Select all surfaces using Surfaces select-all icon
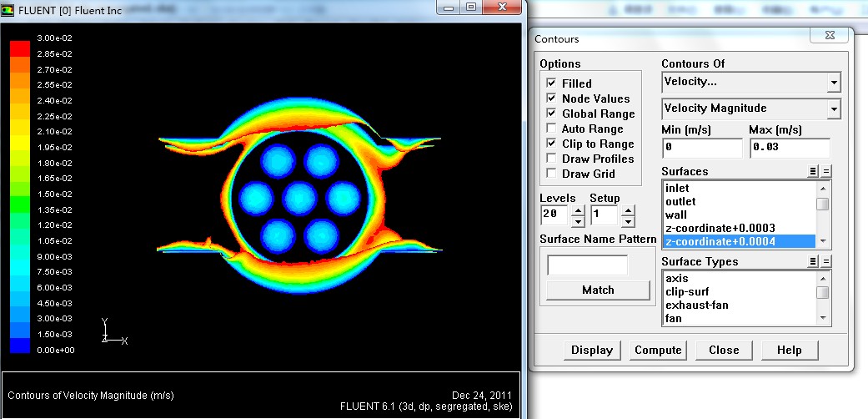 [813, 171]
